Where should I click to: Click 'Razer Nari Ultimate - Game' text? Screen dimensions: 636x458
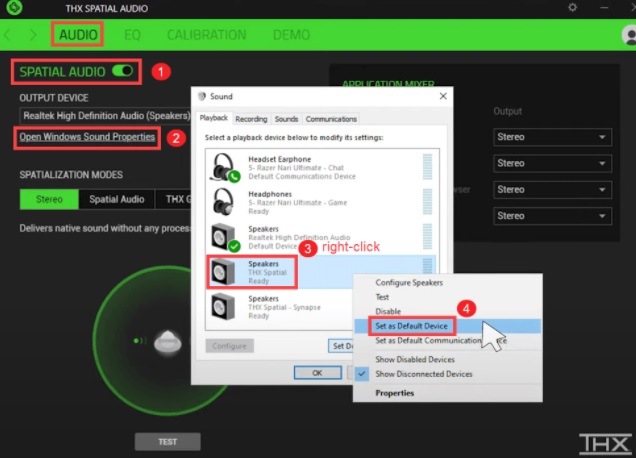[x=297, y=202]
